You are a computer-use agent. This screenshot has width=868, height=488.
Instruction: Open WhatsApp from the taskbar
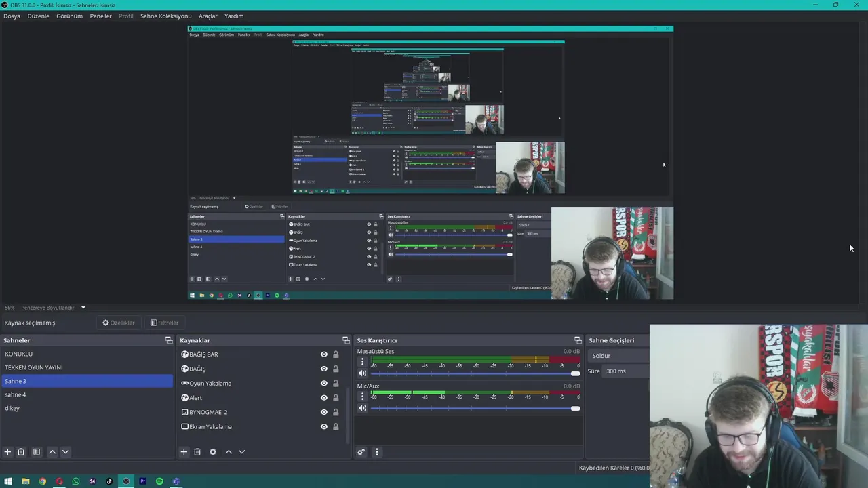tap(76, 481)
